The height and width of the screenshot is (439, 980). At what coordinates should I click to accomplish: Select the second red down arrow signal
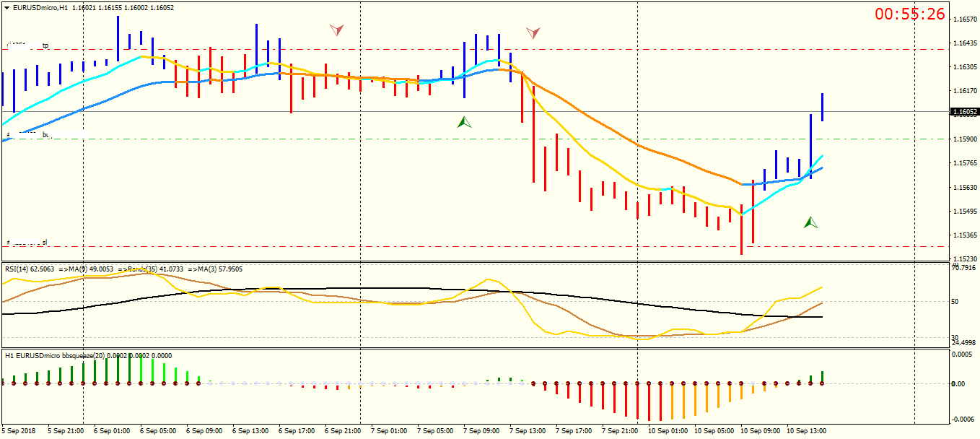(533, 32)
